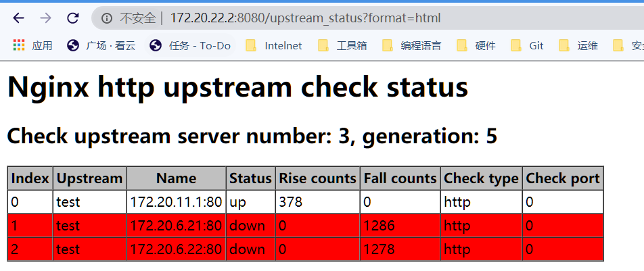Expand the 工具箱 bookmark folder

[342, 45]
